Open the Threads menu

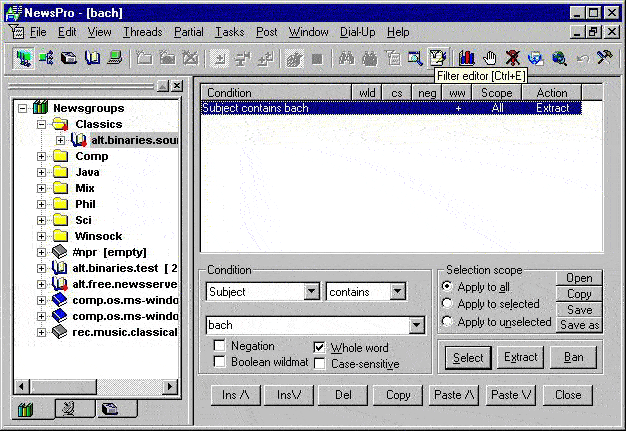click(x=143, y=32)
